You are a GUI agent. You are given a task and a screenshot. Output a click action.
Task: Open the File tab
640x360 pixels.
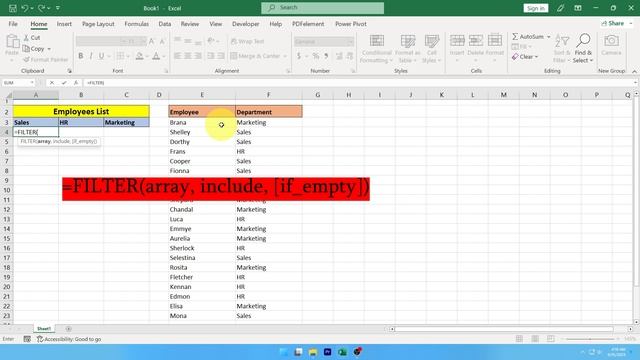pyautogui.click(x=13, y=24)
